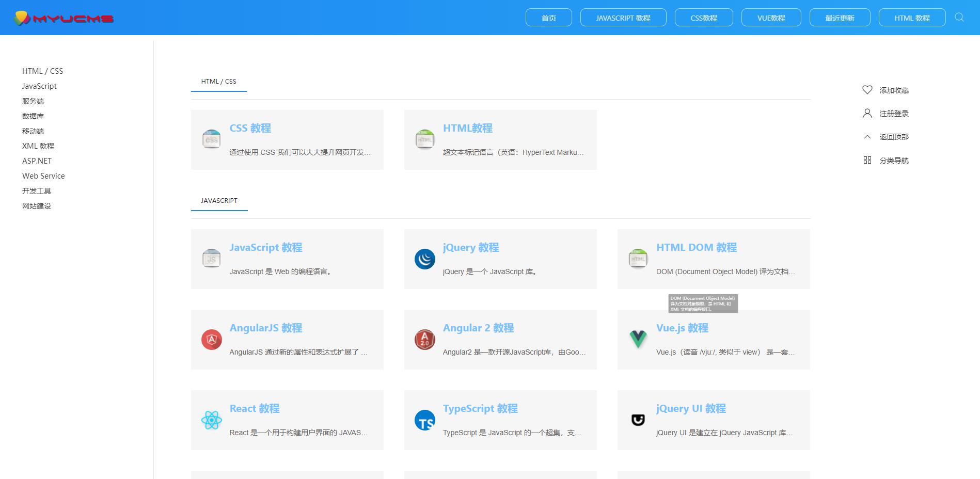Click the jQuery 教程 swirl icon
980x479 pixels.
[425, 259]
